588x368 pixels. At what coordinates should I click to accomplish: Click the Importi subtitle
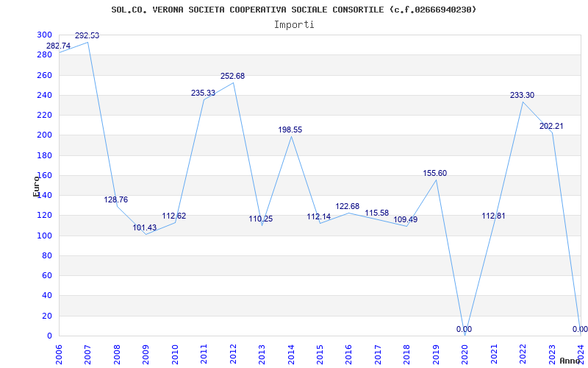click(294, 25)
